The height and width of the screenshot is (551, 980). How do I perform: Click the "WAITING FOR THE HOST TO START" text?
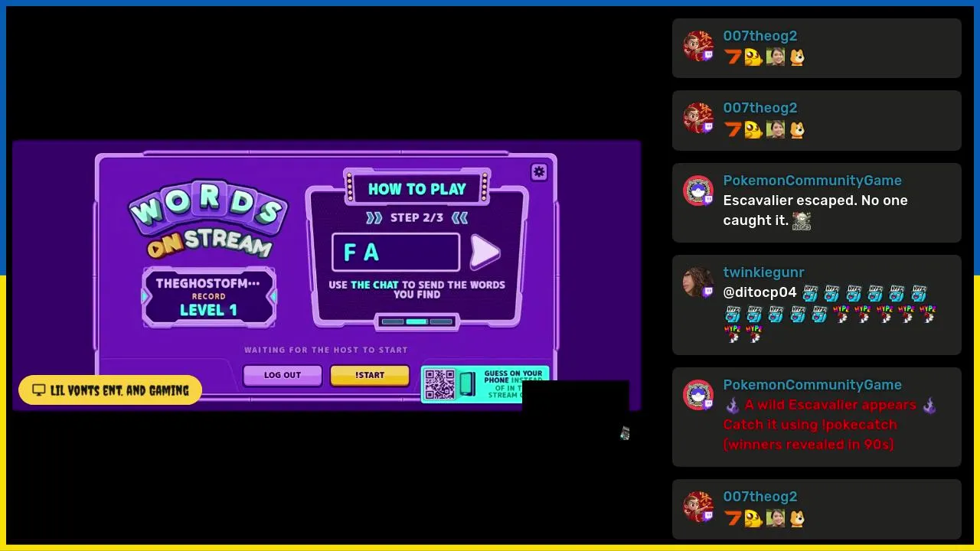tap(326, 350)
